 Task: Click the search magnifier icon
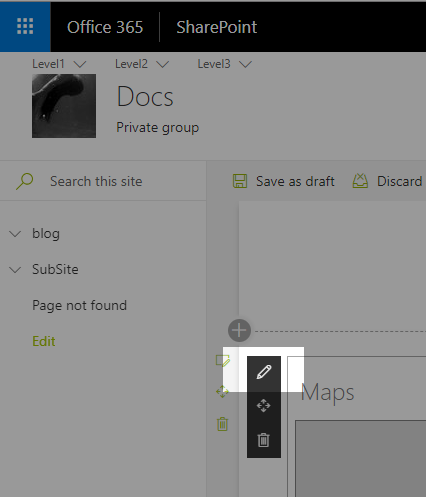[x=24, y=181]
